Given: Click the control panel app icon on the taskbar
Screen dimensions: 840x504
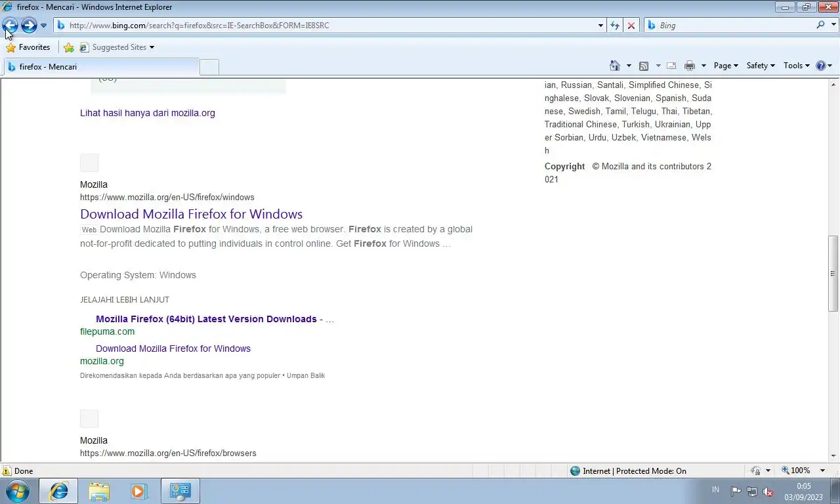Looking at the screenshot, I should 180,491.
